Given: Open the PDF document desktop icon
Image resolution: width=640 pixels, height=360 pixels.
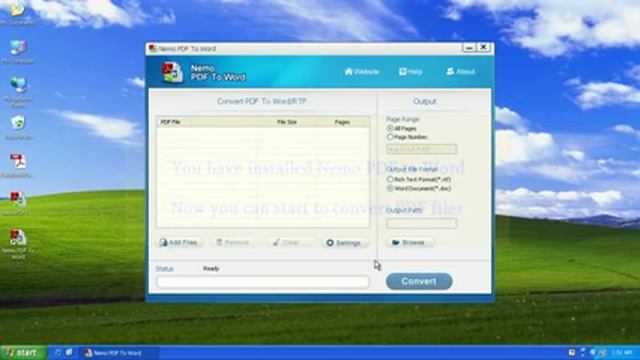Looking at the screenshot, I should pyautogui.click(x=18, y=165).
